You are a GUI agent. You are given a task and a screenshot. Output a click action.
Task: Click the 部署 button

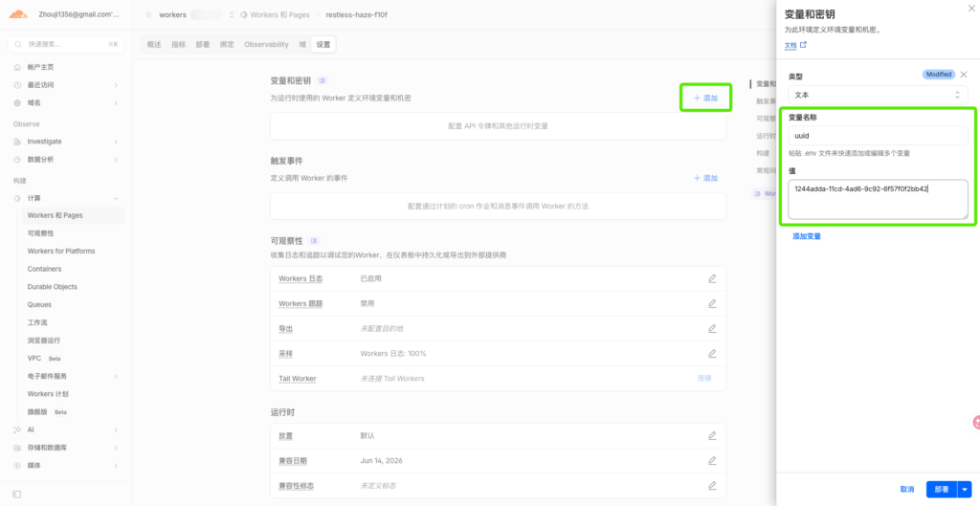coord(942,490)
